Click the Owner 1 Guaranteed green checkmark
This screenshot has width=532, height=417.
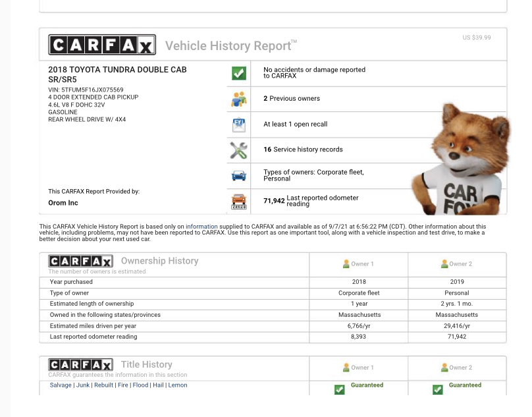click(x=339, y=389)
